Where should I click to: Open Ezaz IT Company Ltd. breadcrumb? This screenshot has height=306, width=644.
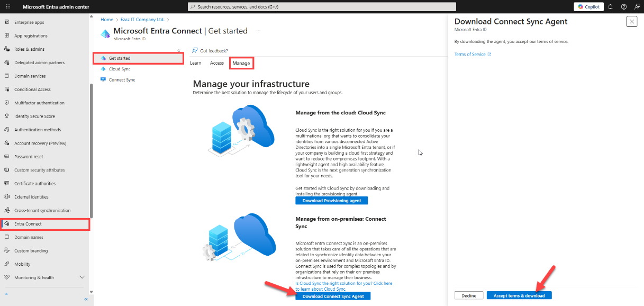coord(142,20)
